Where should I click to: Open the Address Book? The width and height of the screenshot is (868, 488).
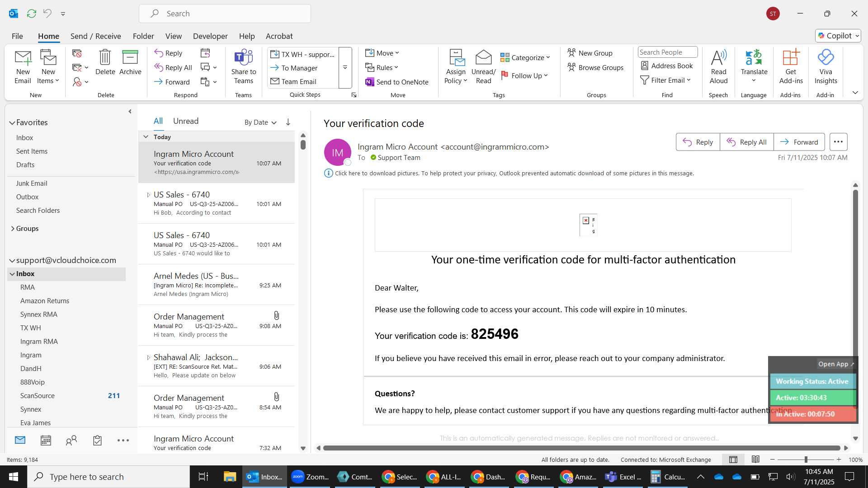click(667, 66)
